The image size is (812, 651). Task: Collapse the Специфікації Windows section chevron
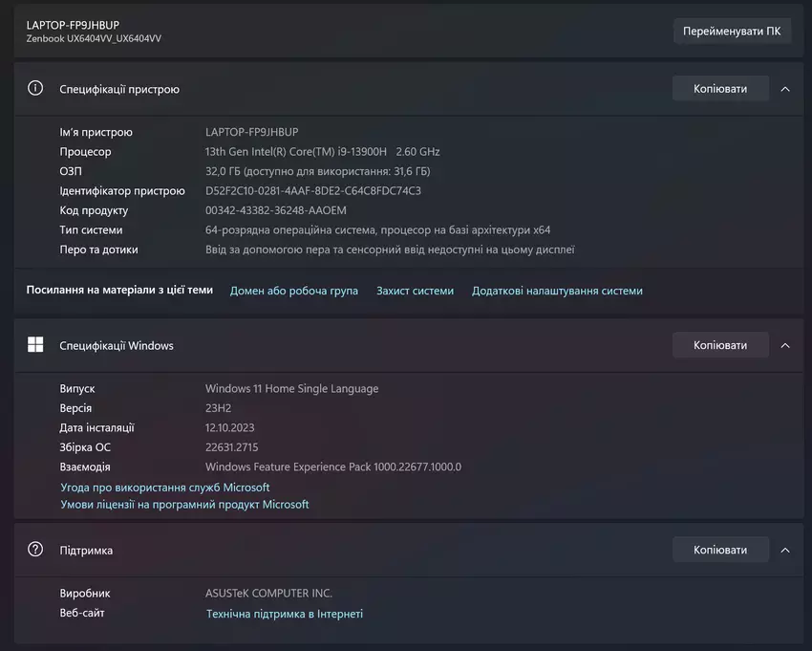click(x=785, y=345)
